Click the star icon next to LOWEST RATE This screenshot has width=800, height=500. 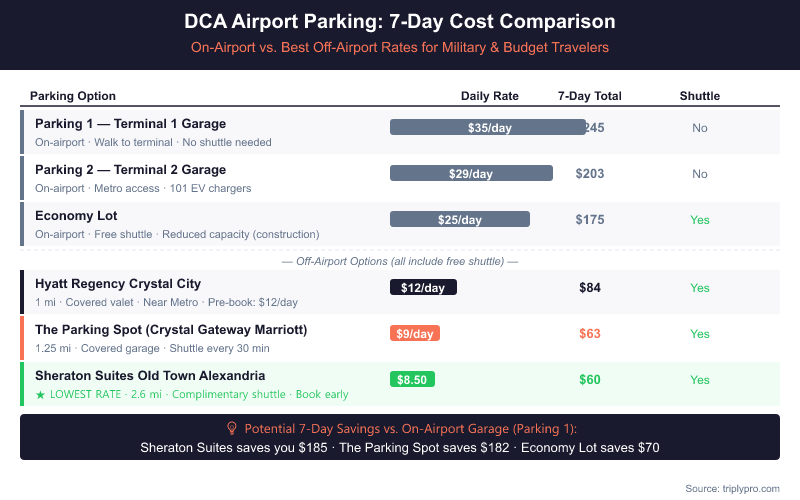pos(41,394)
